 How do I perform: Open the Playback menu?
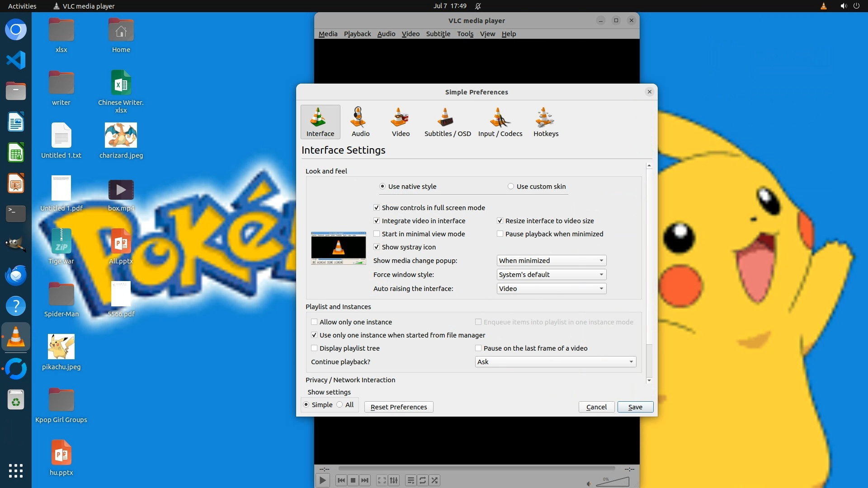[x=357, y=34]
